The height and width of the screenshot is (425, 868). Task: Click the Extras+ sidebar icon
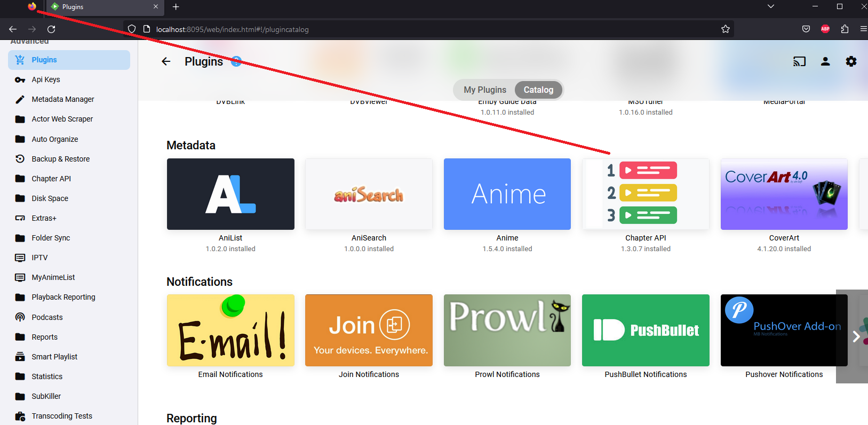(20, 218)
